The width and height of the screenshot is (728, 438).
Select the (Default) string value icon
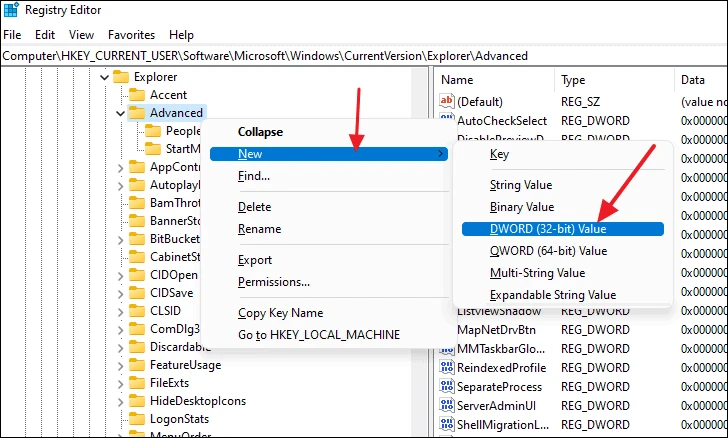tap(447, 101)
